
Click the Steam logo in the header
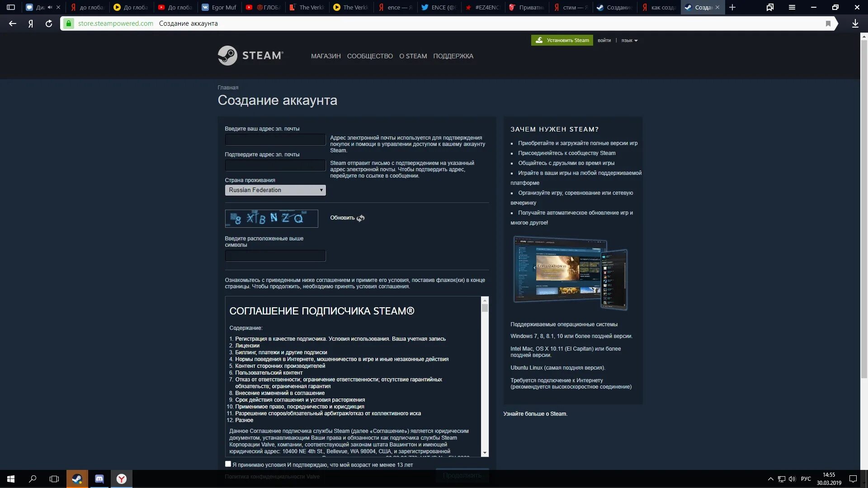[250, 56]
